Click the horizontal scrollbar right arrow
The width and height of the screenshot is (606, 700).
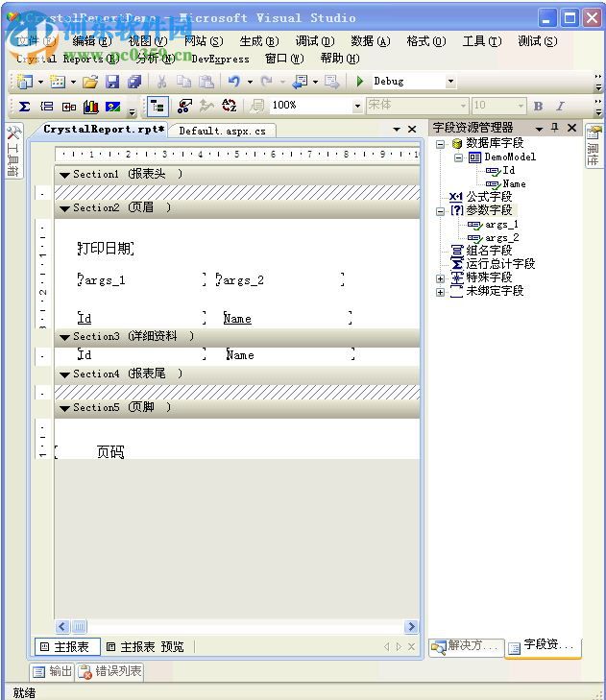[411, 627]
